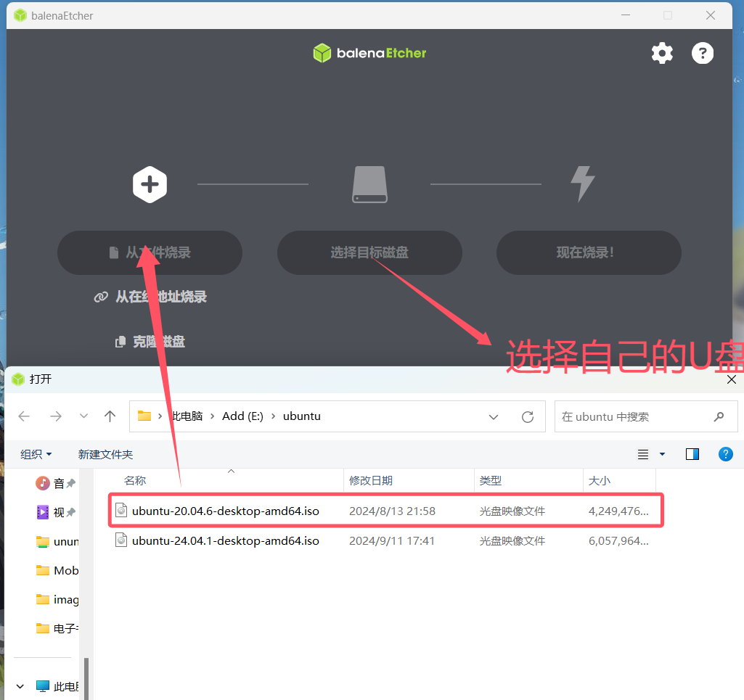The image size is (744, 700).
Task: Expand chevron after 此电脑 breadcrumb
Action: (x=212, y=416)
